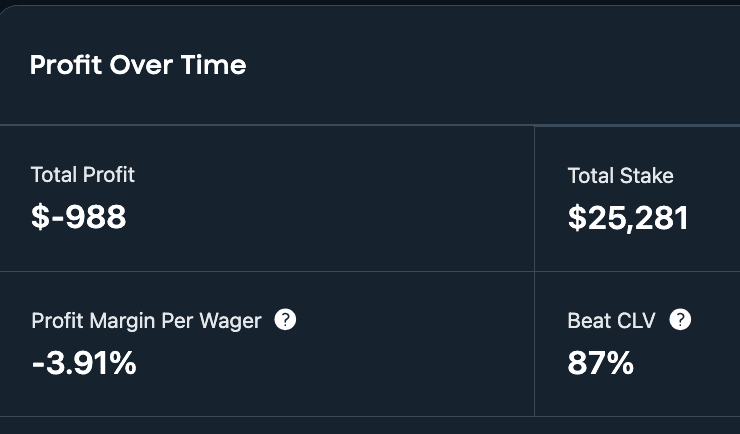
Task: Click the $25,281 total stake value
Action: pos(628,218)
